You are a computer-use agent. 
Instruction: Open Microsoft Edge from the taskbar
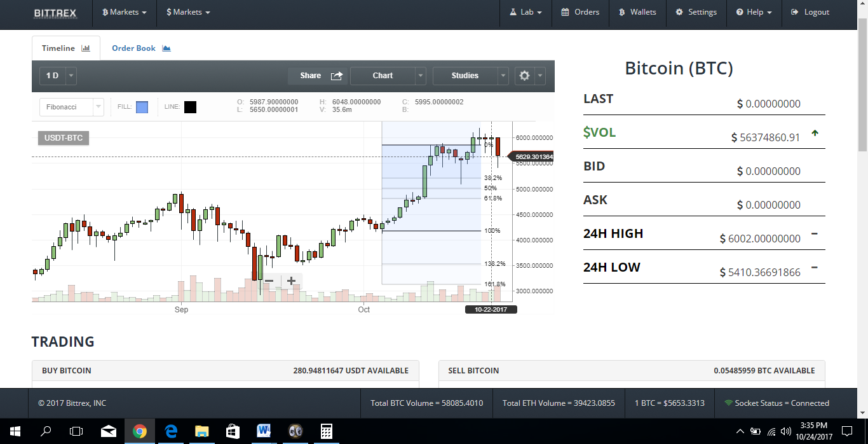pyautogui.click(x=170, y=431)
